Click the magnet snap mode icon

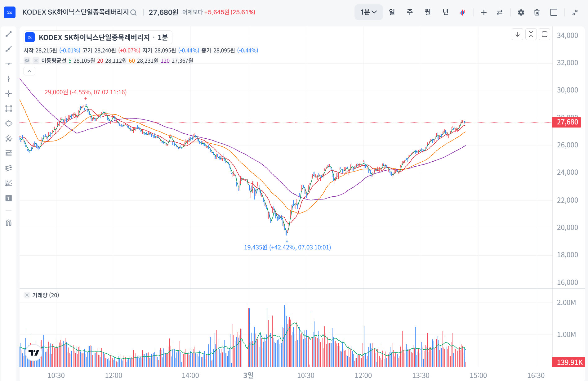click(9, 223)
